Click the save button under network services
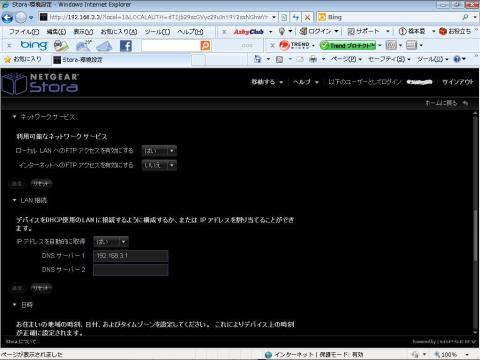The height and width of the screenshot is (360, 480). pos(17,183)
